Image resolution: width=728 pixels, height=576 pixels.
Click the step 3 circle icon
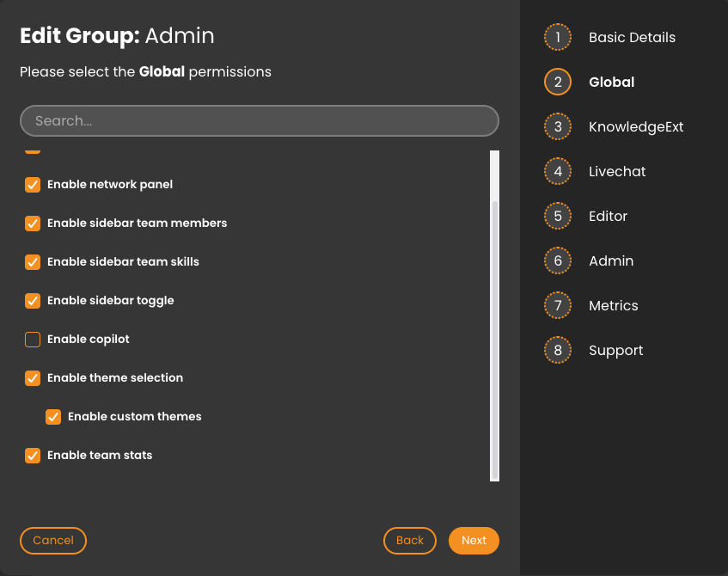[x=558, y=127]
